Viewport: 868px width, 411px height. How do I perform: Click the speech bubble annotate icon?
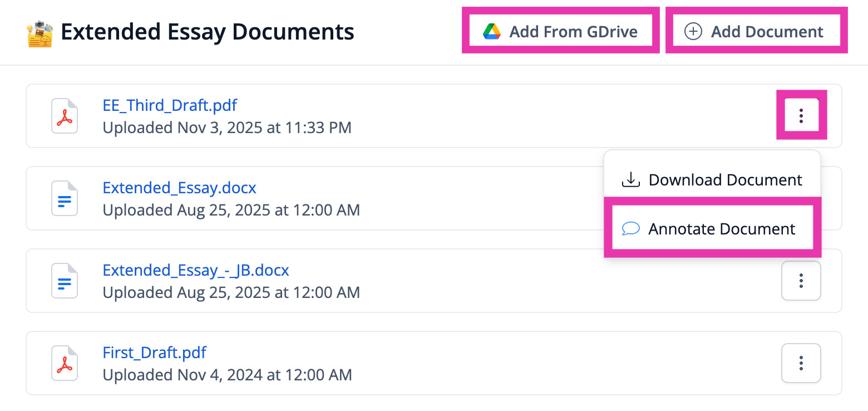[x=630, y=229]
